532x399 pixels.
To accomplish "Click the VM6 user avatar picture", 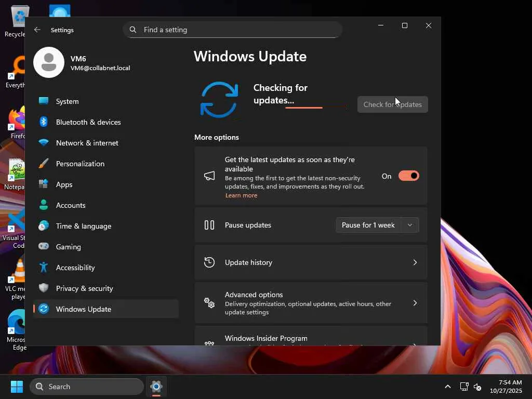I will click(49, 62).
